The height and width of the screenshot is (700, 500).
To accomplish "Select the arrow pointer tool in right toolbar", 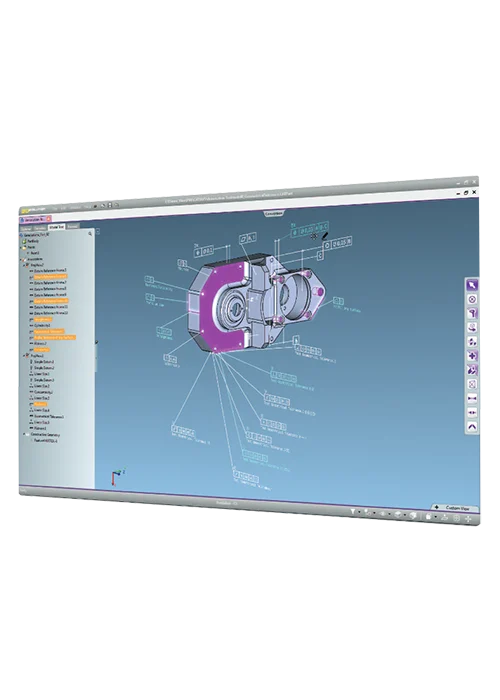I will coord(472,285).
